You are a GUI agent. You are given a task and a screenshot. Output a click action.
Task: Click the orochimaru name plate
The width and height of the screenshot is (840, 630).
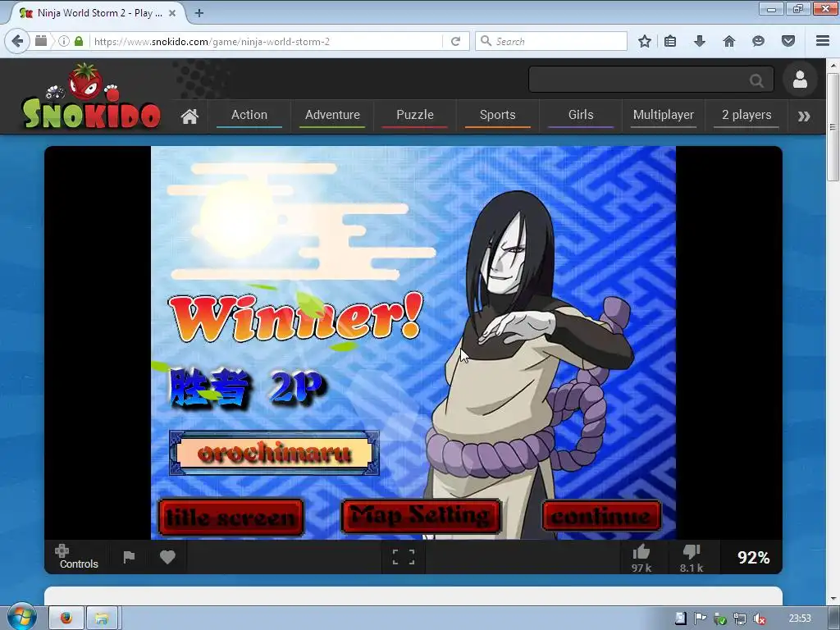point(274,453)
